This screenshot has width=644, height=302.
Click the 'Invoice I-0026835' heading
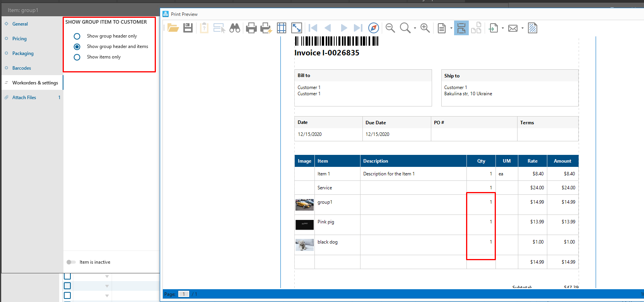tap(327, 53)
